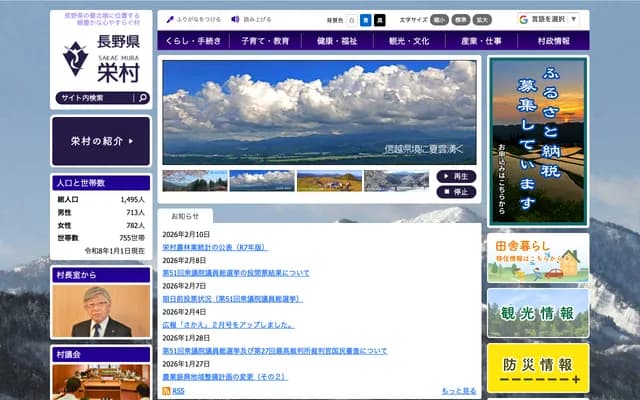Set text size to 拡大
The width and height of the screenshot is (640, 400).
click(482, 19)
